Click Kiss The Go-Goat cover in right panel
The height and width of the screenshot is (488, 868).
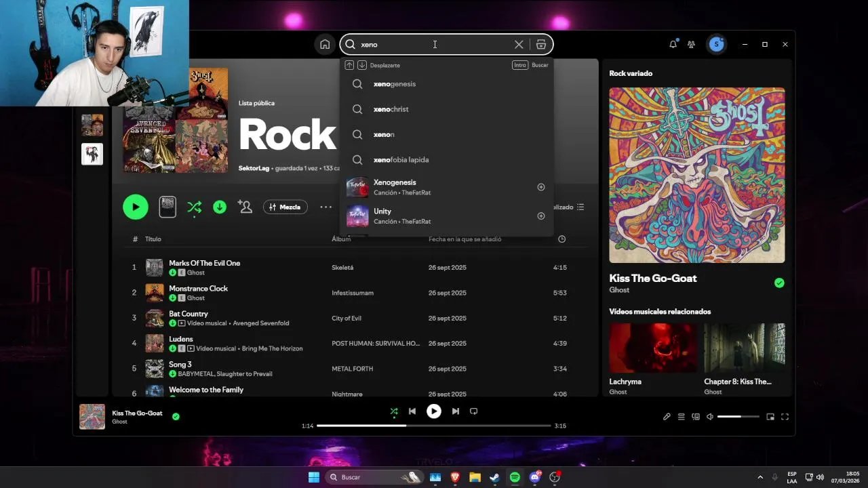[697, 175]
